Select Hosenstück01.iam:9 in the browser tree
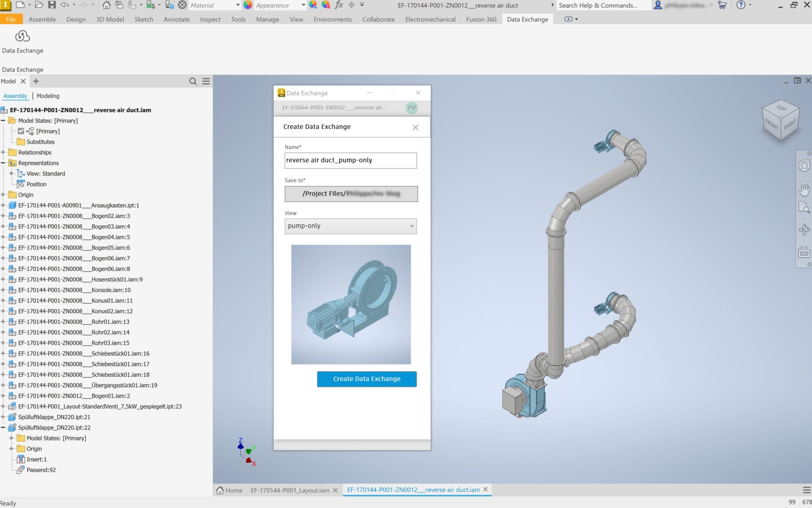 click(80, 279)
